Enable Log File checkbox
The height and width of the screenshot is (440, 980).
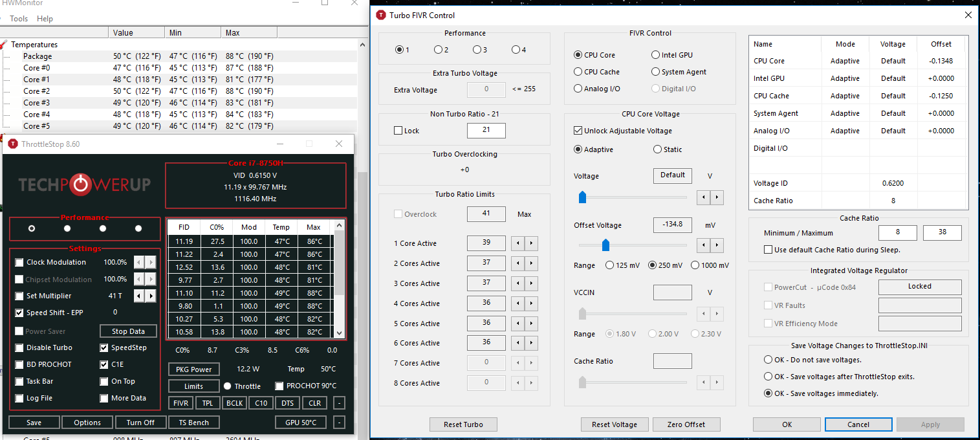(19, 398)
